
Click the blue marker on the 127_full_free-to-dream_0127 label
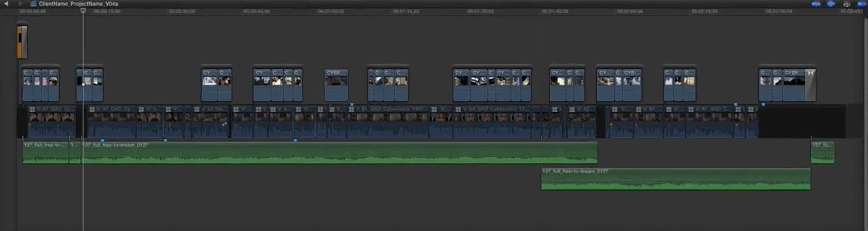[x=102, y=141]
